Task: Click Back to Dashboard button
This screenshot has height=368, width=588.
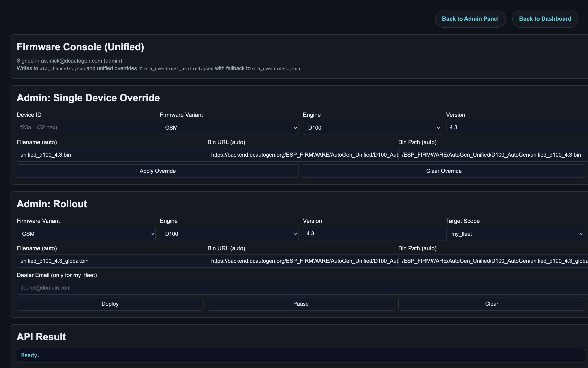Action: point(545,19)
